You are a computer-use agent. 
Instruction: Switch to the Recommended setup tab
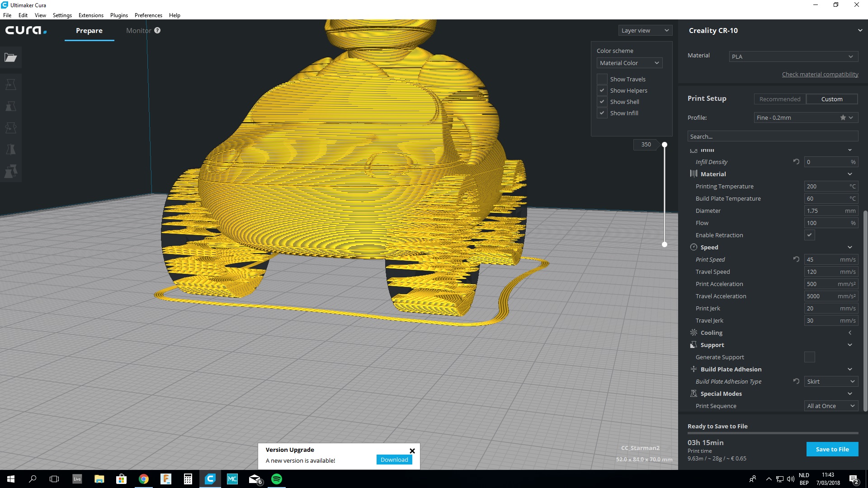(779, 99)
